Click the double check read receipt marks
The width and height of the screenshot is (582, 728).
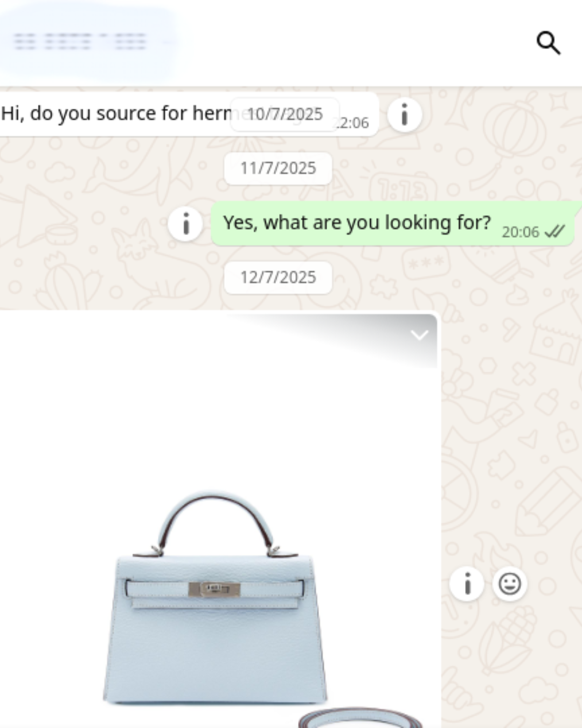pos(555,232)
